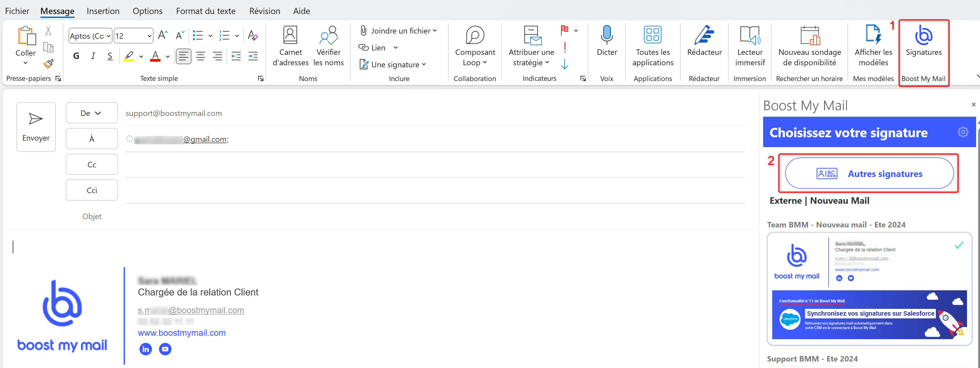
Task: Toggle italic I formatting
Action: [93, 56]
